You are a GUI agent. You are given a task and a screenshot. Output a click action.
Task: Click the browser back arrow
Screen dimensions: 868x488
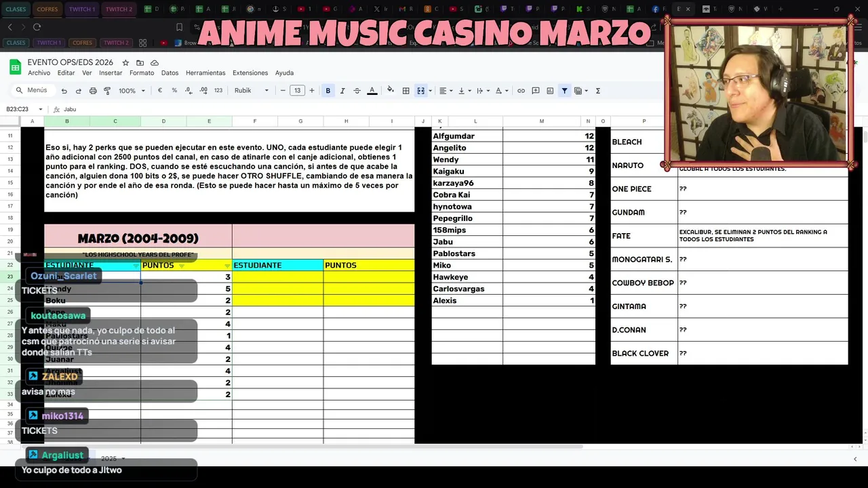(x=9, y=27)
